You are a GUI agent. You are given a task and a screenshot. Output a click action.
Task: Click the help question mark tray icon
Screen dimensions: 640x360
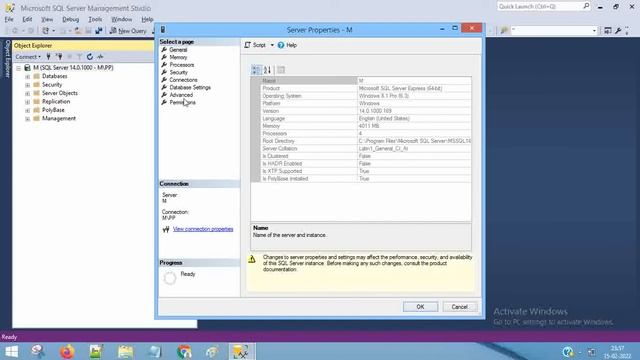coord(567,351)
